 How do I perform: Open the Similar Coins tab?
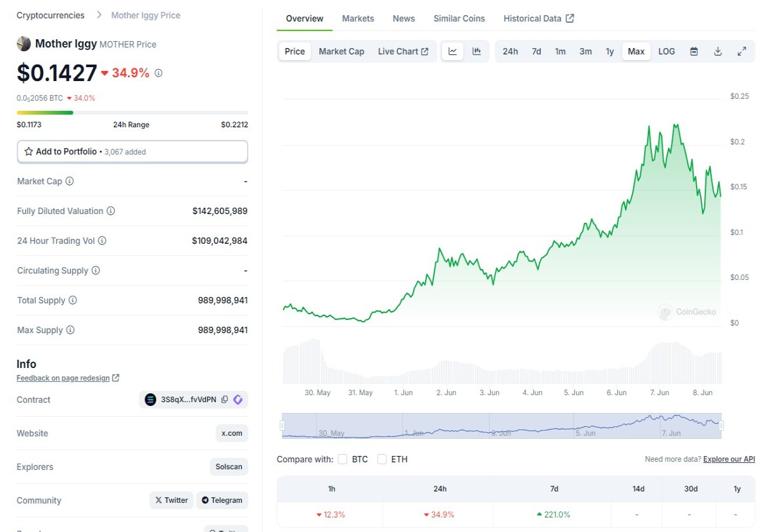(459, 18)
